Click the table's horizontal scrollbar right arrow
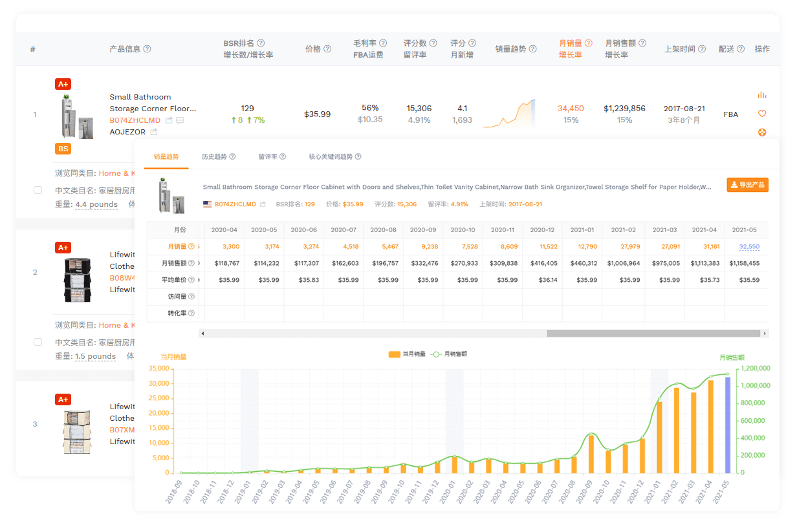Viewport: 797px width, 532px height. coord(765,334)
